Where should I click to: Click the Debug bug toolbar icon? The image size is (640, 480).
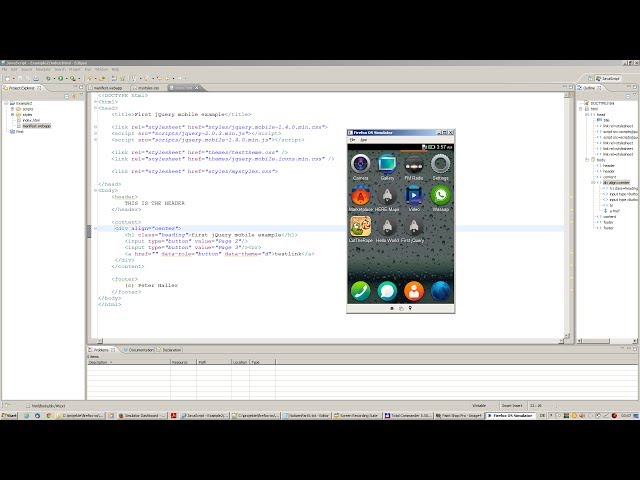[x=48, y=78]
